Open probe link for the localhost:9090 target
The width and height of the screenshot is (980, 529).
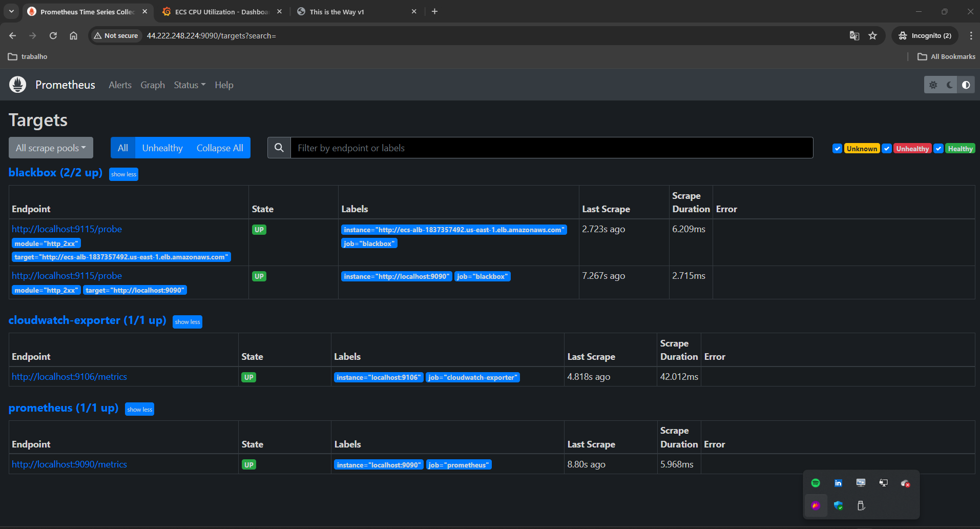[x=67, y=276]
